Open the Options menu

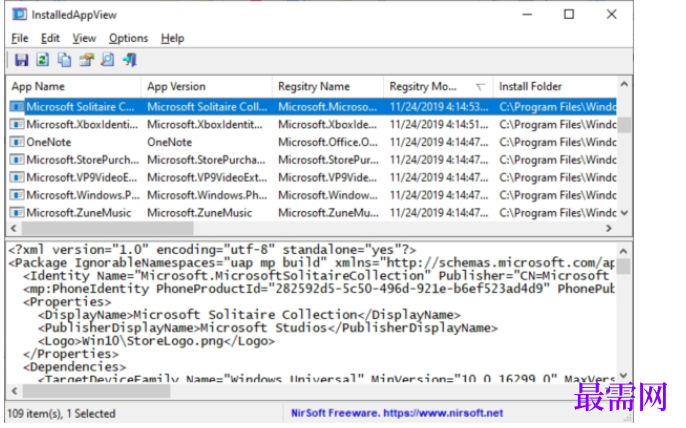tap(128, 39)
